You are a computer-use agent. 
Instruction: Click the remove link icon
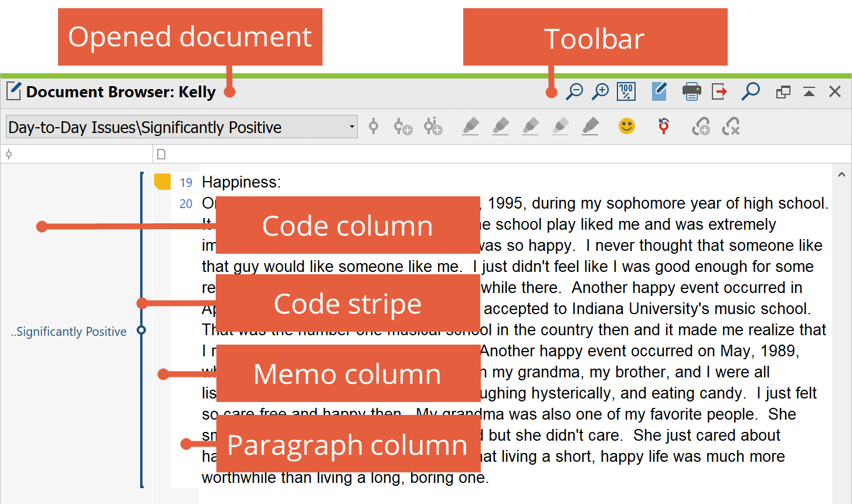731,127
